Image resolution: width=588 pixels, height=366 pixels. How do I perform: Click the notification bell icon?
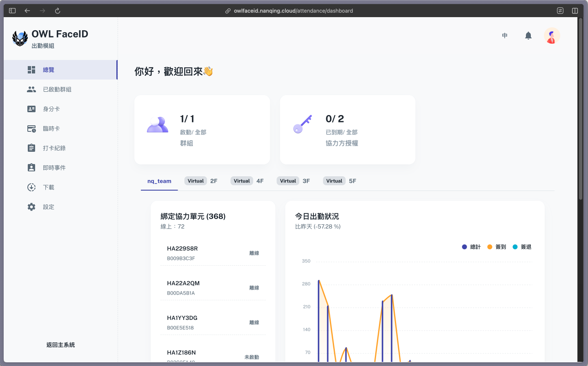tap(528, 35)
